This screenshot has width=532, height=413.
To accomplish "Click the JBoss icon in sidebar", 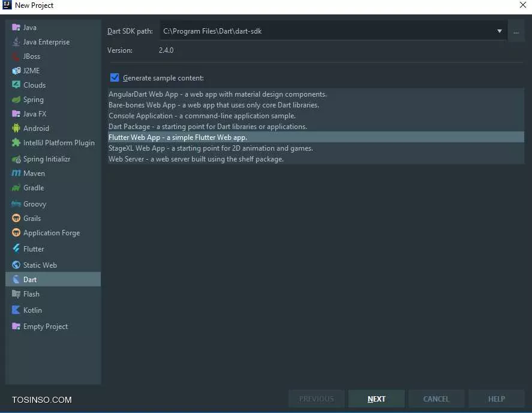I will 16,56.
